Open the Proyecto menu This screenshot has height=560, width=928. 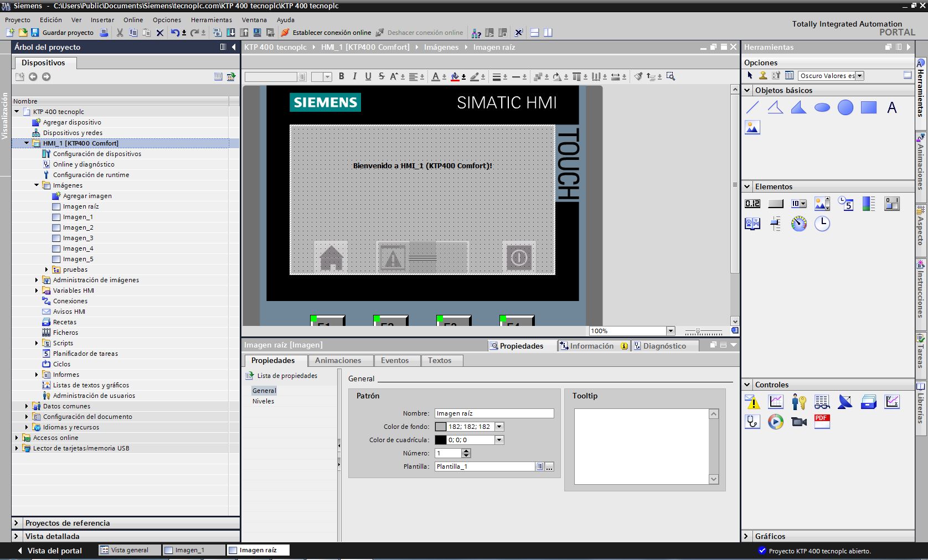(18, 20)
